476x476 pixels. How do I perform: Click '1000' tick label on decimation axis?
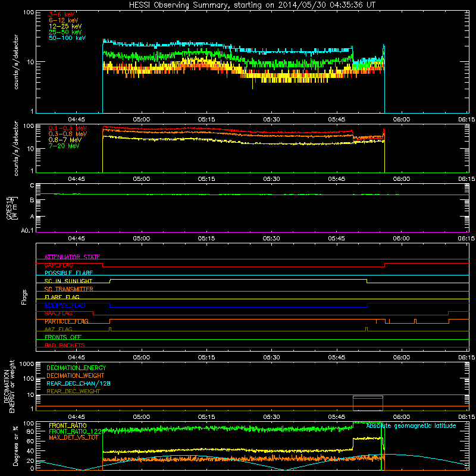(x=27, y=364)
